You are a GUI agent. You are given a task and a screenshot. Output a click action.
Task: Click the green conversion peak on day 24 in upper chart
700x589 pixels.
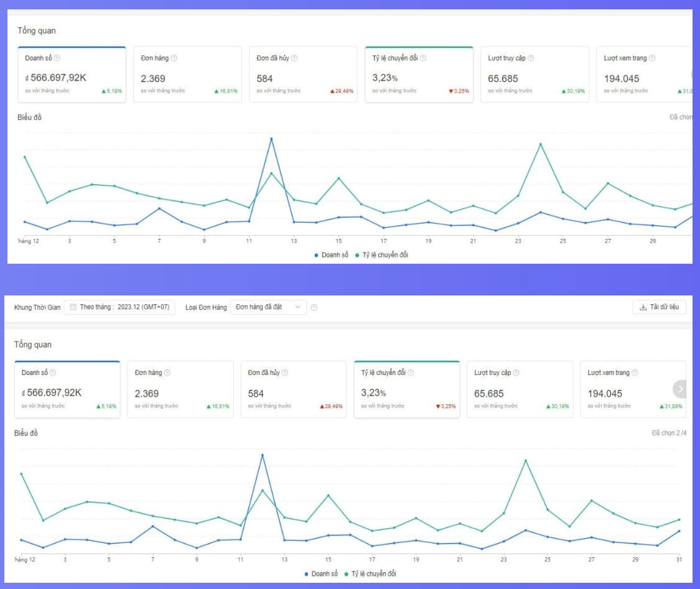pos(540,144)
